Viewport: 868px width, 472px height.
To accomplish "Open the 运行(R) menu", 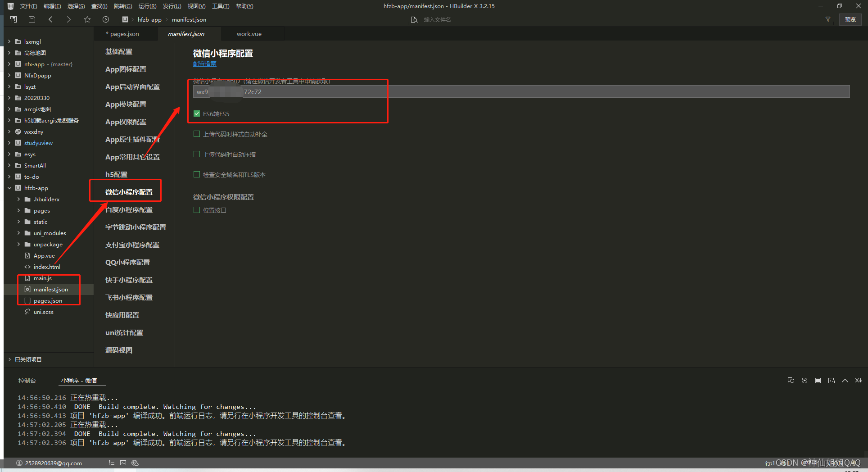I will [x=147, y=6].
